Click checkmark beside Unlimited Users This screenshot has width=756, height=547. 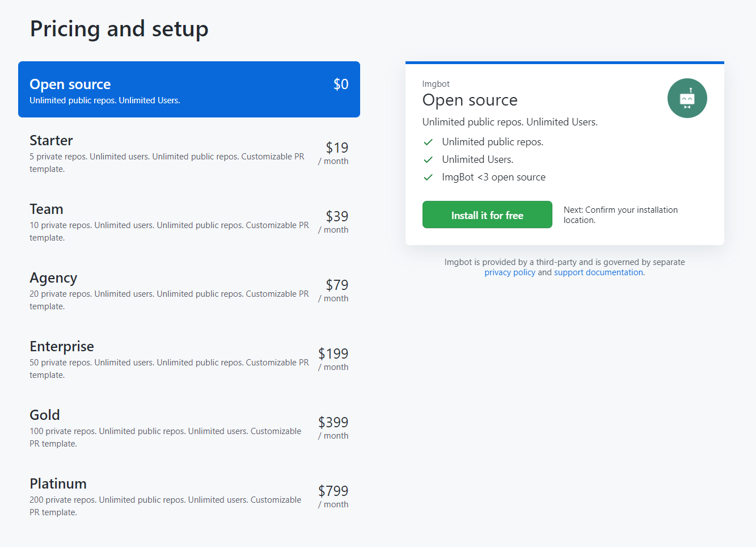[x=428, y=159]
